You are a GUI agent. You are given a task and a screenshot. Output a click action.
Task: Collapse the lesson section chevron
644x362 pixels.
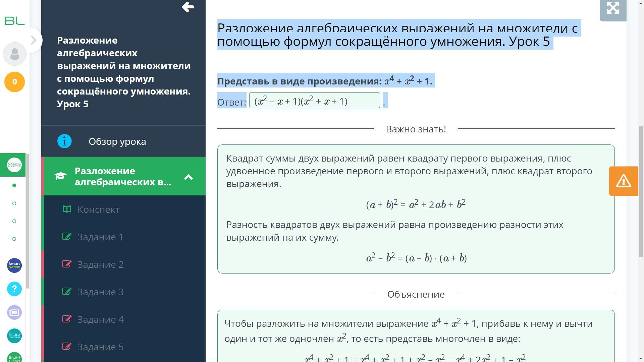pos(189,177)
